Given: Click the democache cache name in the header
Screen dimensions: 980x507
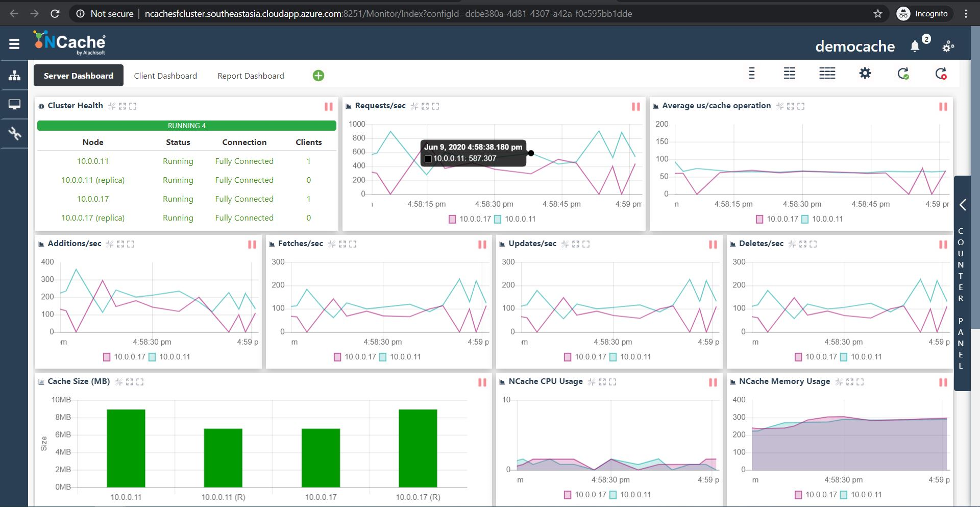Looking at the screenshot, I should [855, 46].
